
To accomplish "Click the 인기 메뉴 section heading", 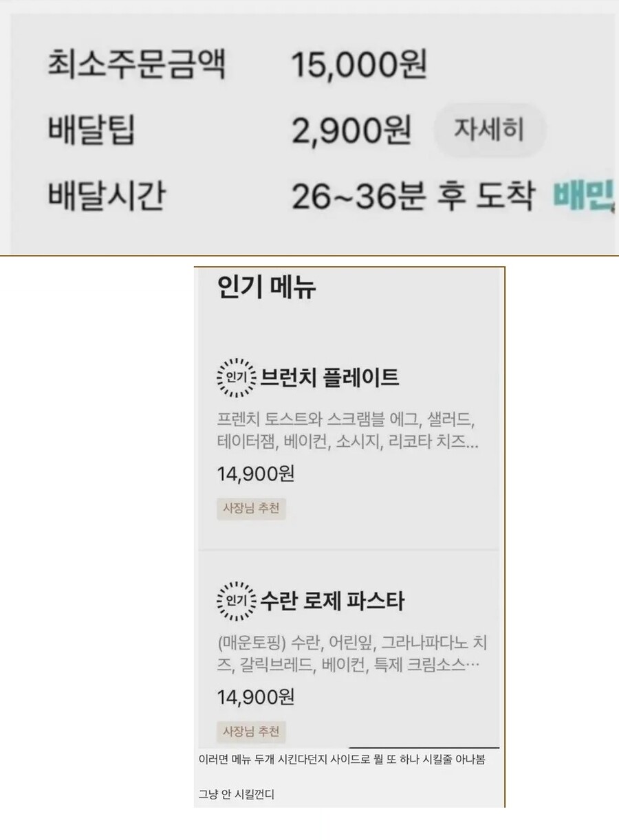I will coord(266,287).
